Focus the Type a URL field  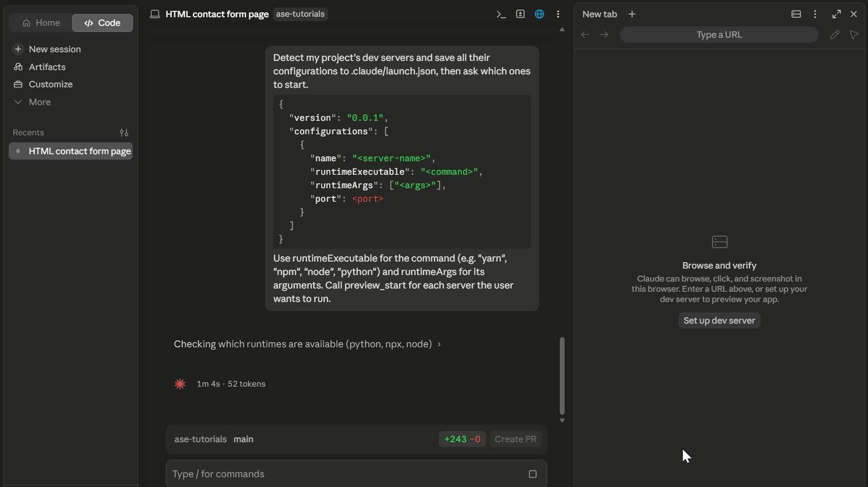point(719,35)
